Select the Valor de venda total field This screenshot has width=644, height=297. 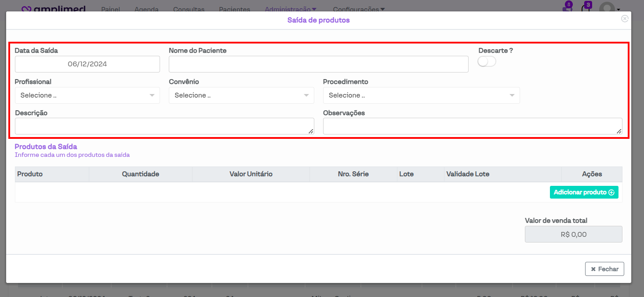pos(573,234)
